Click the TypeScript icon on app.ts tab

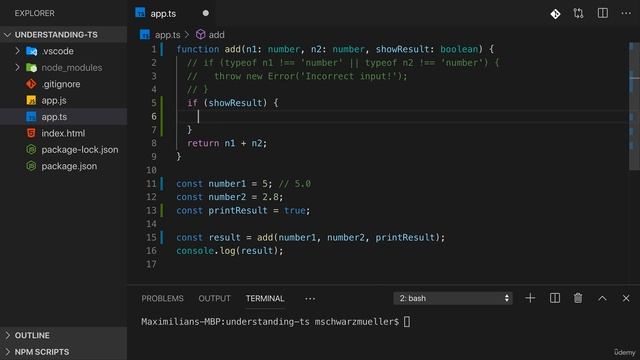[x=140, y=13]
